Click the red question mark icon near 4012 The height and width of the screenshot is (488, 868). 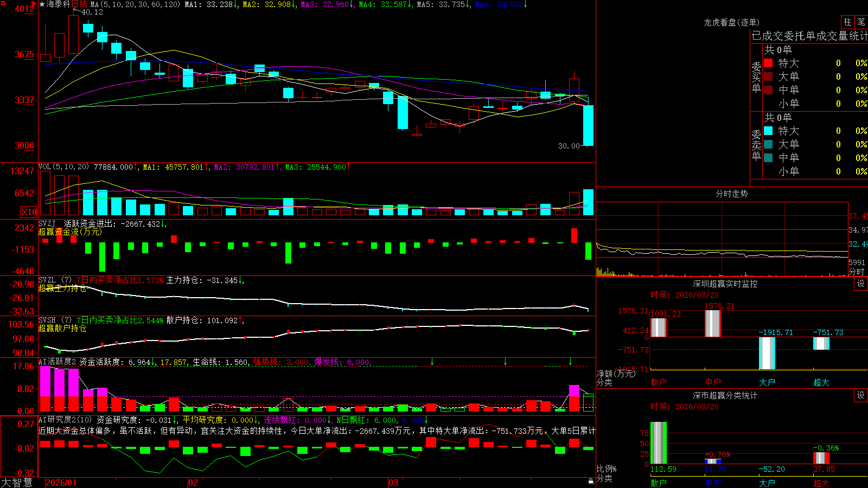point(34,4)
